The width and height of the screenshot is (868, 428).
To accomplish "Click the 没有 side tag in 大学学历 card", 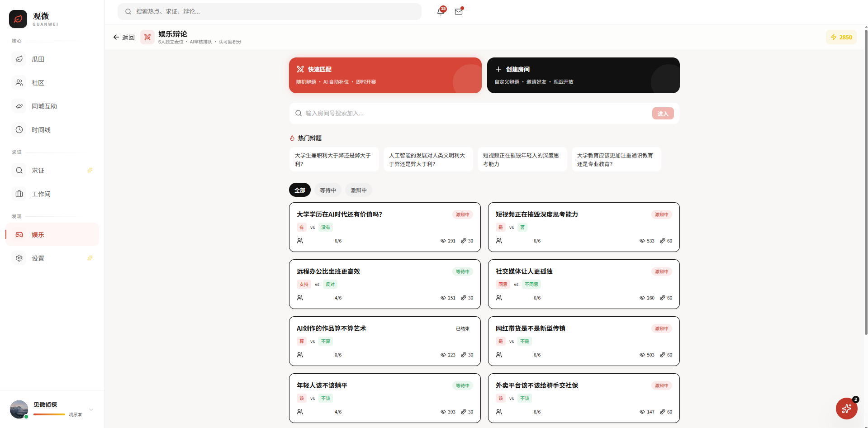I will [326, 227].
